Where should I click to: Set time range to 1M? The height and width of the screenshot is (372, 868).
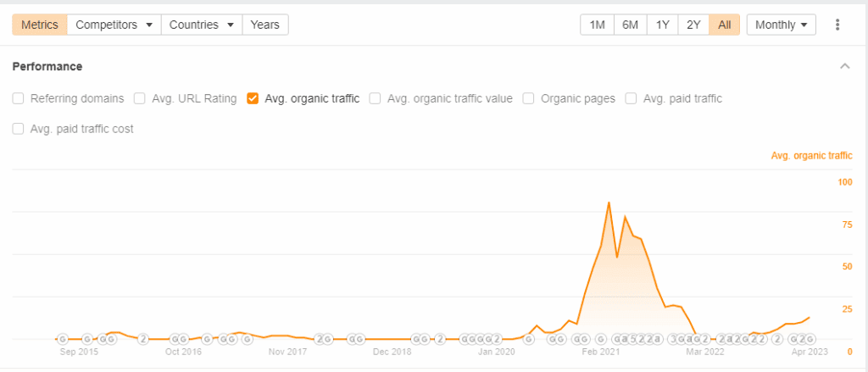tap(598, 25)
